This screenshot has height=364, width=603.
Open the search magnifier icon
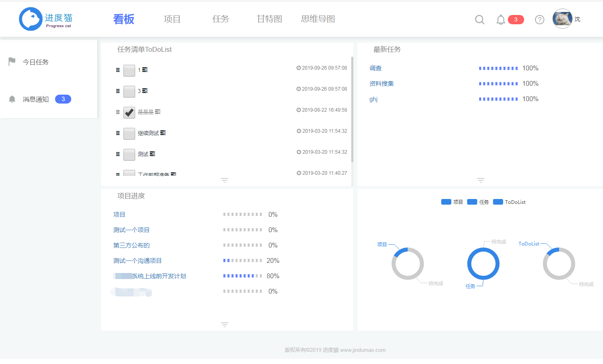[x=480, y=19]
